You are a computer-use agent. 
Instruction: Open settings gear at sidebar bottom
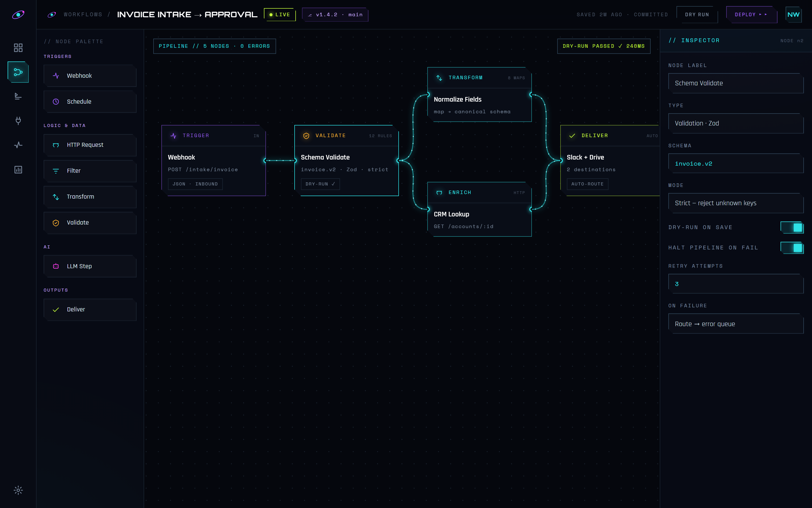click(x=18, y=490)
